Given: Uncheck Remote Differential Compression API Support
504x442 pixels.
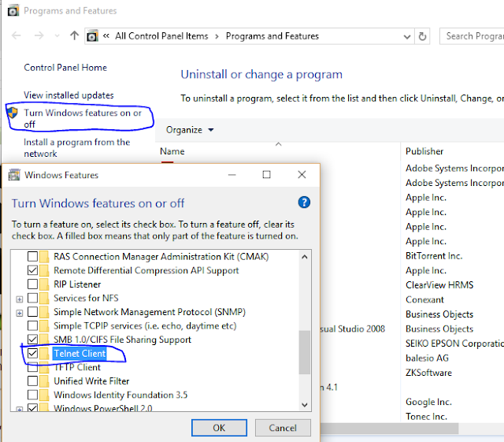Looking at the screenshot, I should pos(32,270).
